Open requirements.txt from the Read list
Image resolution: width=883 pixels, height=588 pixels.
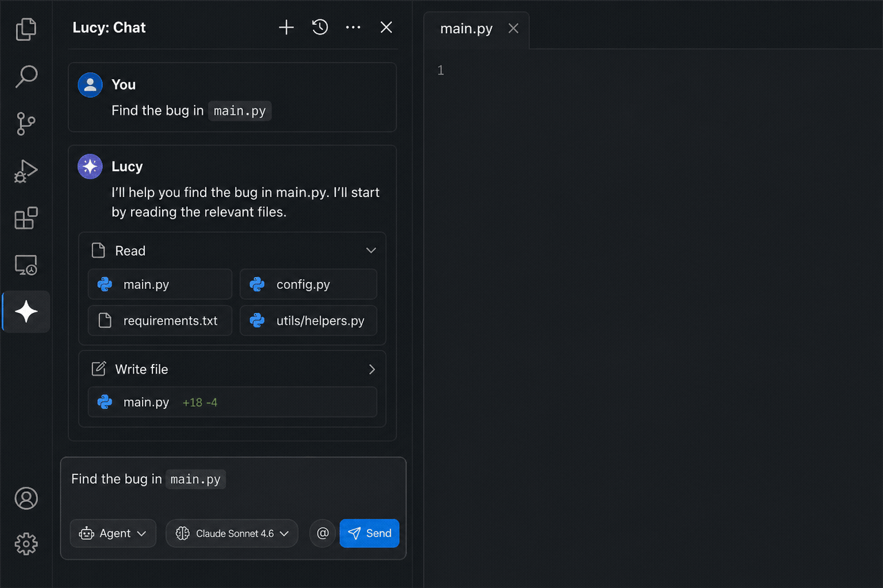[160, 321]
